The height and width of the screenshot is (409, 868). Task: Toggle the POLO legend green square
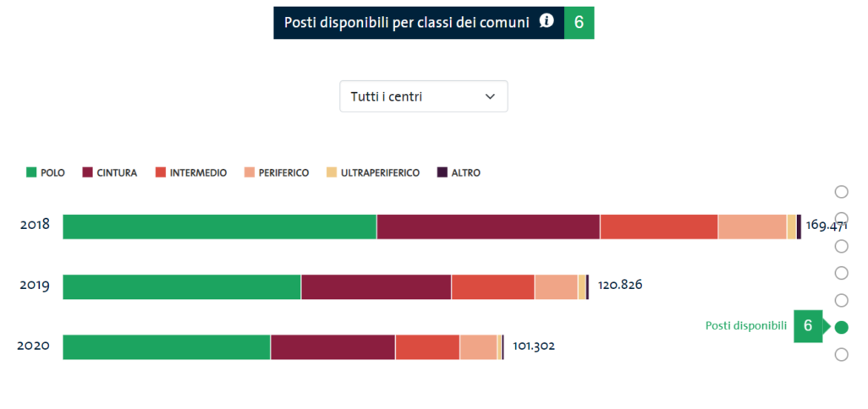pyautogui.click(x=32, y=172)
